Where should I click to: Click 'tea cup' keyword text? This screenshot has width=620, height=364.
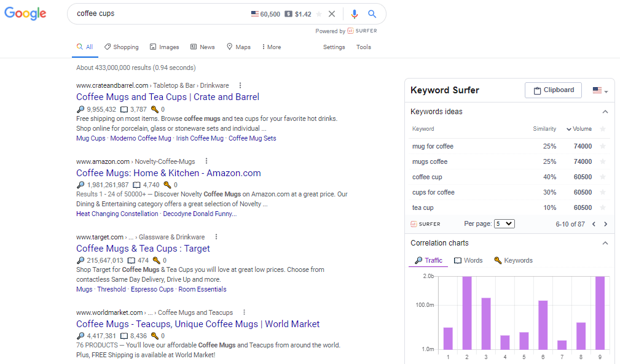[423, 207]
